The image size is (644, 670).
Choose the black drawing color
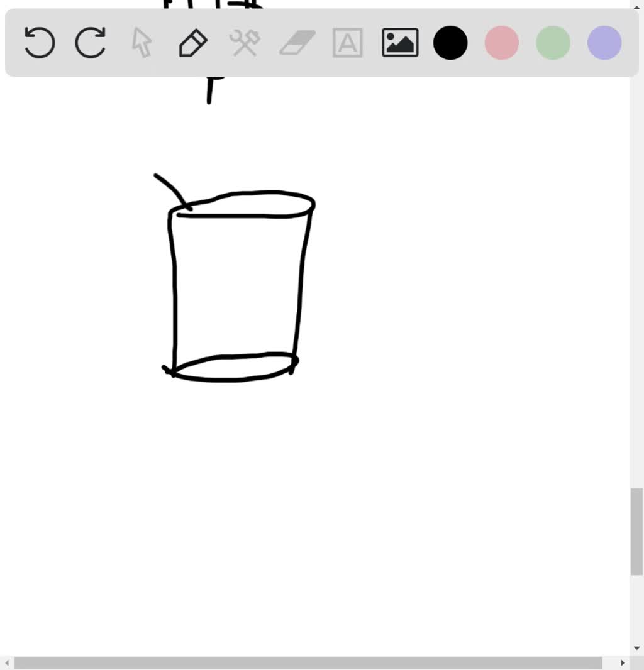[450, 43]
